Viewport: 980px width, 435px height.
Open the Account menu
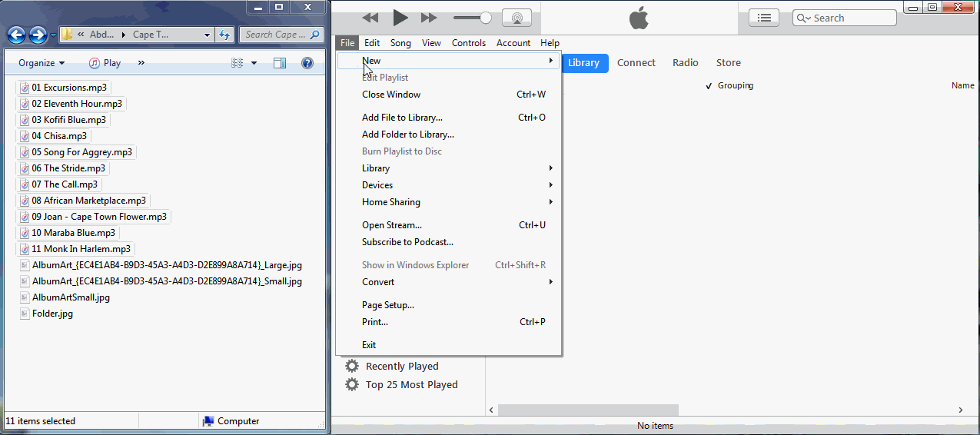(x=513, y=43)
